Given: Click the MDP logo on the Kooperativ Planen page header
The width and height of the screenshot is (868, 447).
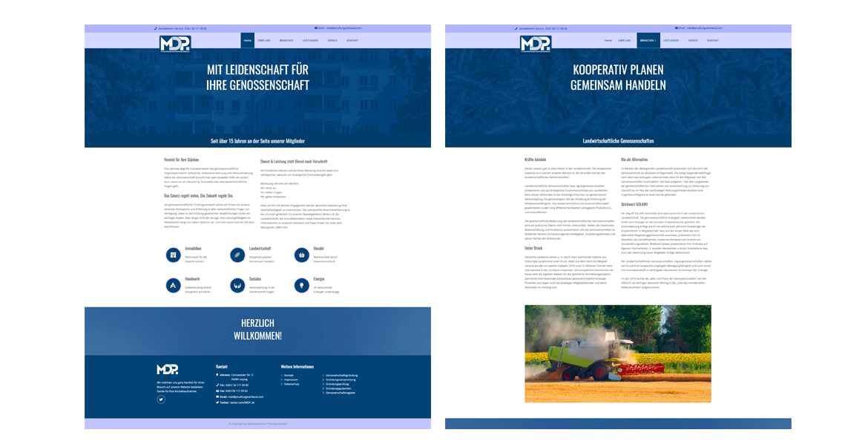Looking at the screenshot, I should tap(536, 44).
